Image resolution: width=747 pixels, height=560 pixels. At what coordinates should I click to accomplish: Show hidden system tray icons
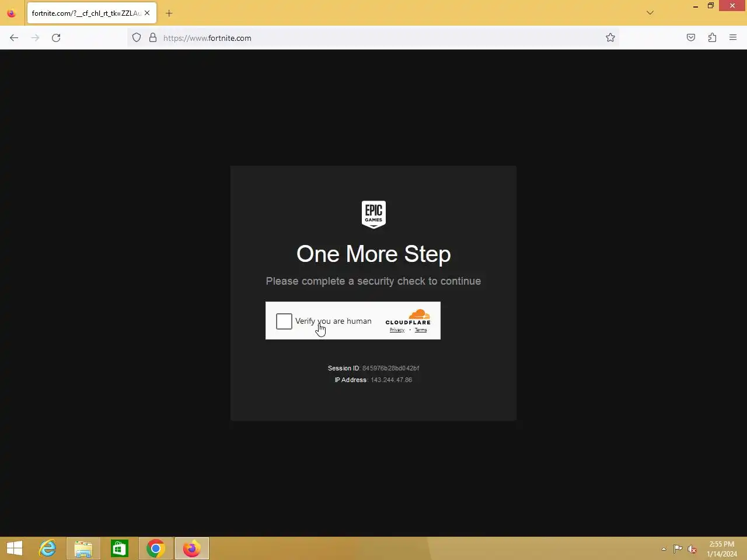[664, 549]
